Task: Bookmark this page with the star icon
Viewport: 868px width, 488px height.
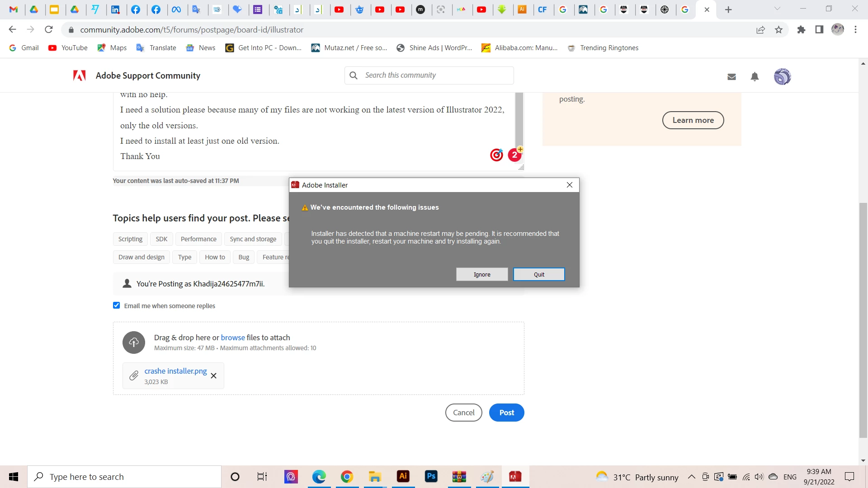Action: pos(778,30)
